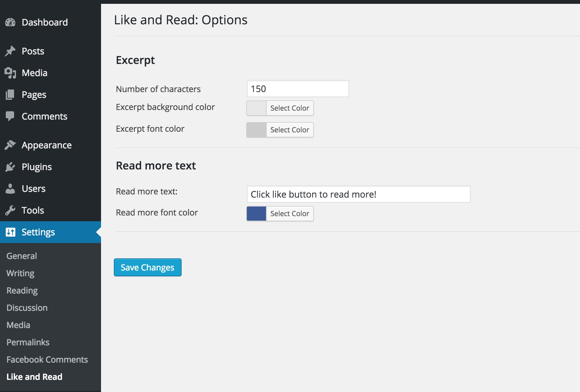Click the Posts pushpin icon

pos(10,51)
